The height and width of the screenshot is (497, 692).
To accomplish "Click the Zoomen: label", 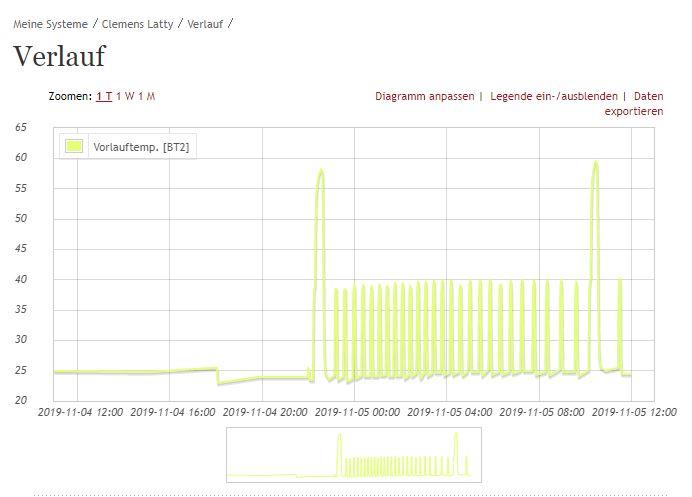I will click(x=70, y=96).
